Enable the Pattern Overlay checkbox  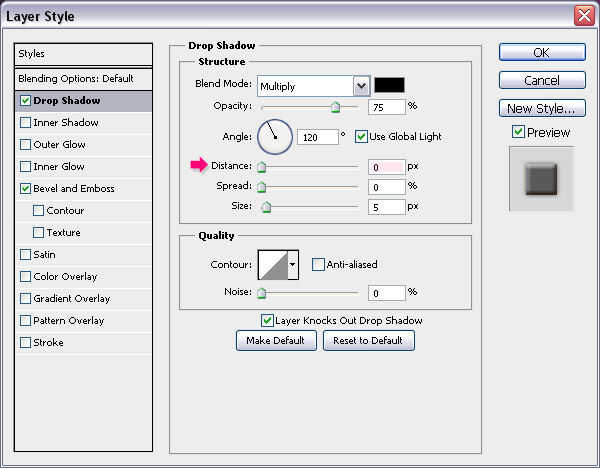point(25,321)
